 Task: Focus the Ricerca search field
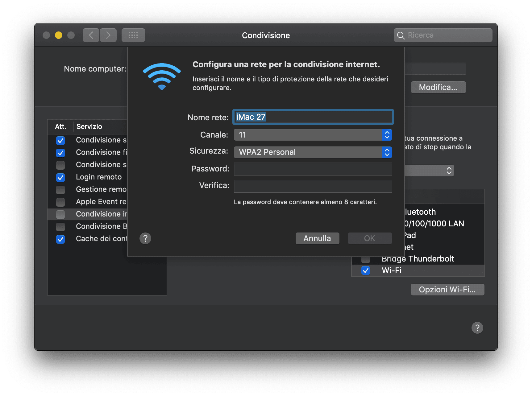443,35
